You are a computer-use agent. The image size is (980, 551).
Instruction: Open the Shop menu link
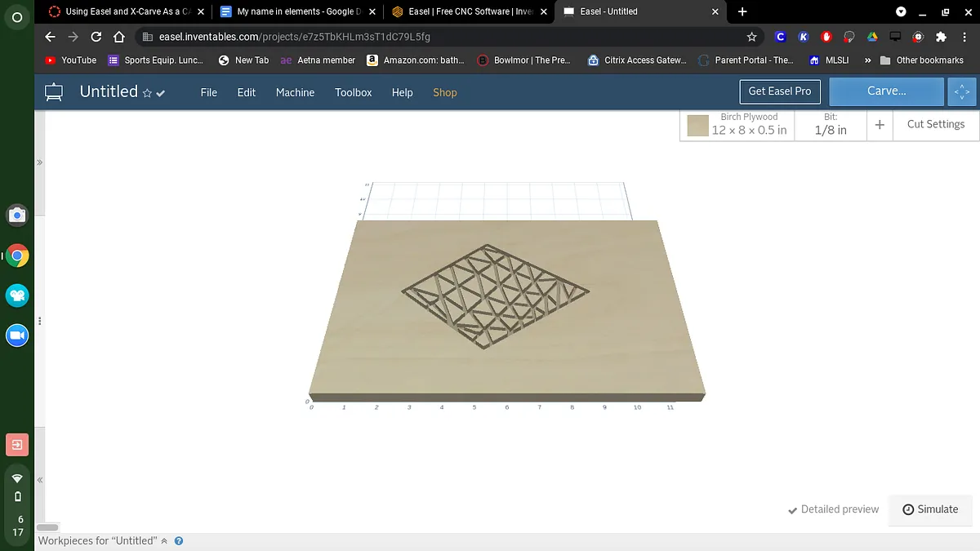[x=445, y=92]
